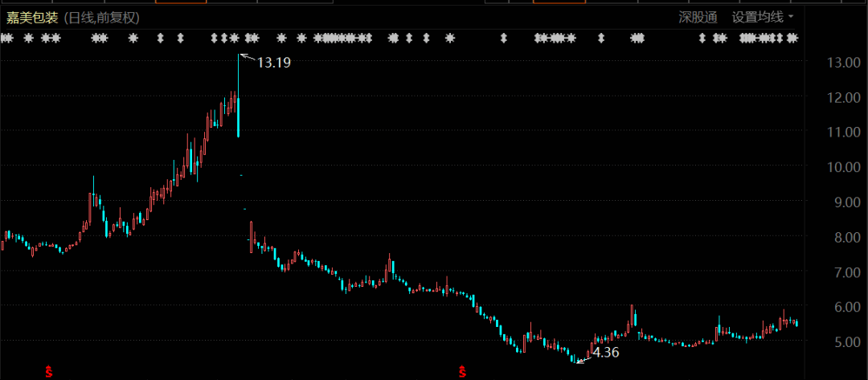Click the 深股通 tag
The height and width of the screenshot is (380, 868).
(x=698, y=18)
